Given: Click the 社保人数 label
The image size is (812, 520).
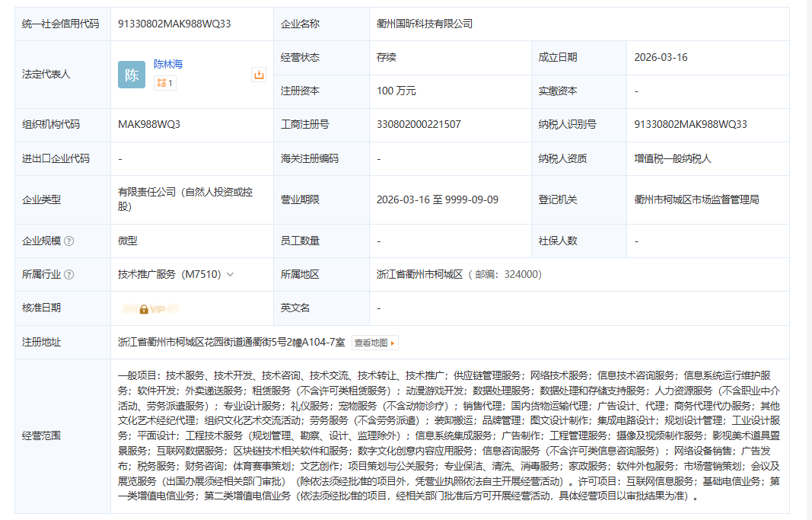Looking at the screenshot, I should 558,241.
